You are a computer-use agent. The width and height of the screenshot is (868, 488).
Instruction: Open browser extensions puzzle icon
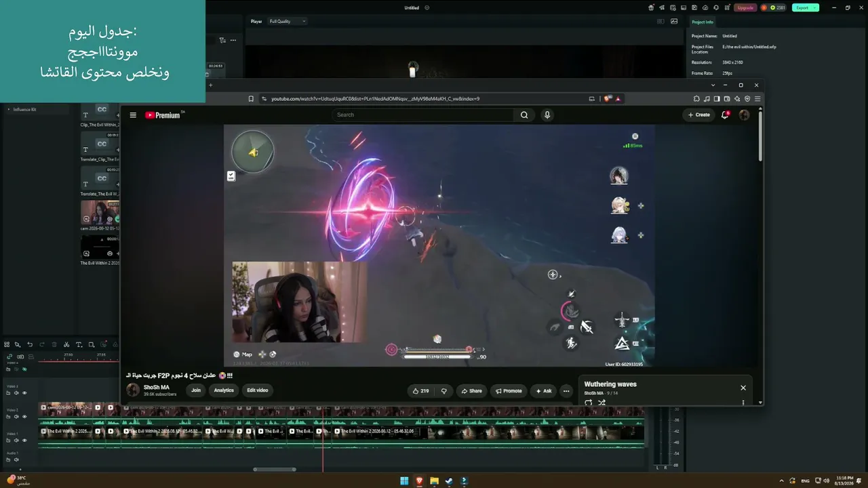click(x=696, y=99)
